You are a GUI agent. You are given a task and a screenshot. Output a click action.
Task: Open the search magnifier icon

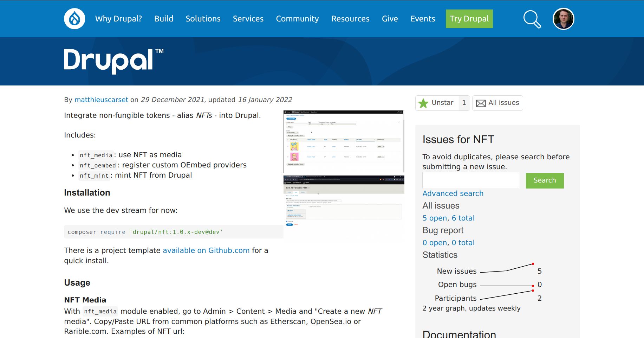point(532,19)
